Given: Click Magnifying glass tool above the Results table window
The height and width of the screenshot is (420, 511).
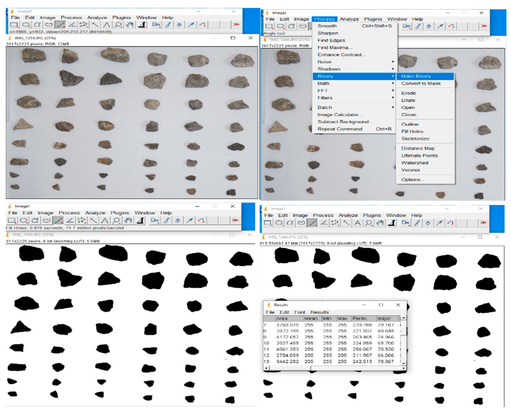Looking at the screenshot, I should pyautogui.click(x=369, y=223).
